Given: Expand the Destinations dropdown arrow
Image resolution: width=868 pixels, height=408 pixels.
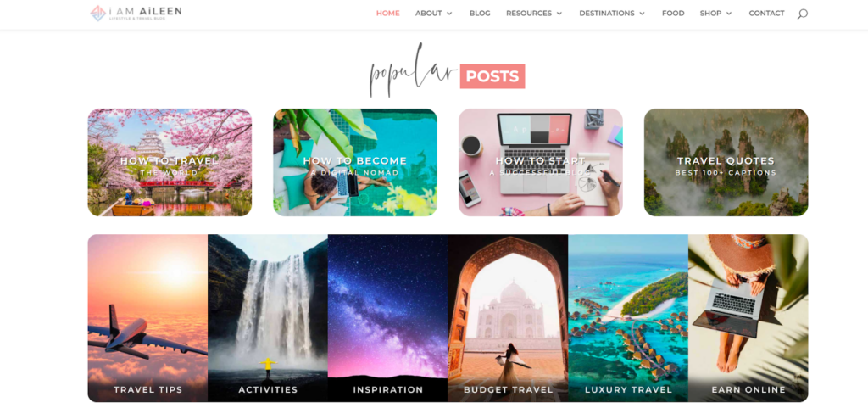Looking at the screenshot, I should coord(643,14).
